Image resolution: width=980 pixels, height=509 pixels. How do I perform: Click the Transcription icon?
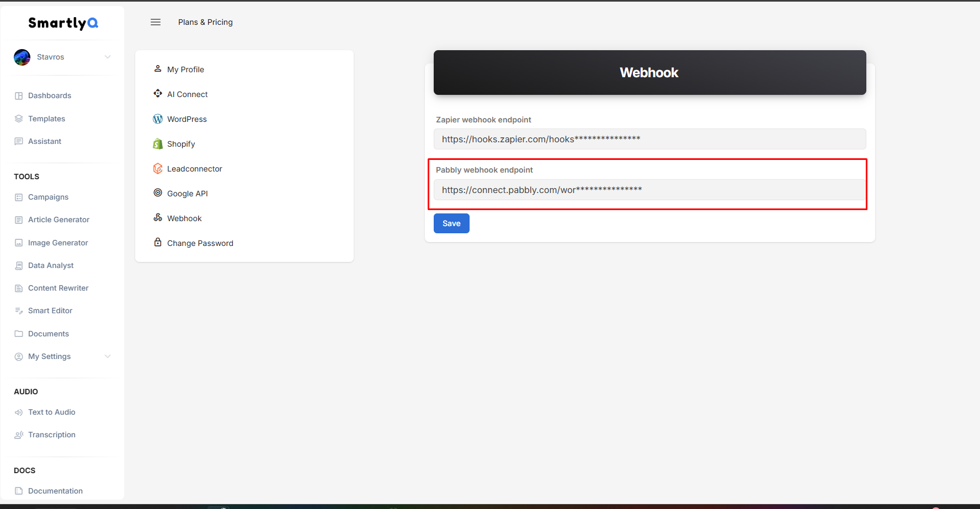[x=19, y=435]
